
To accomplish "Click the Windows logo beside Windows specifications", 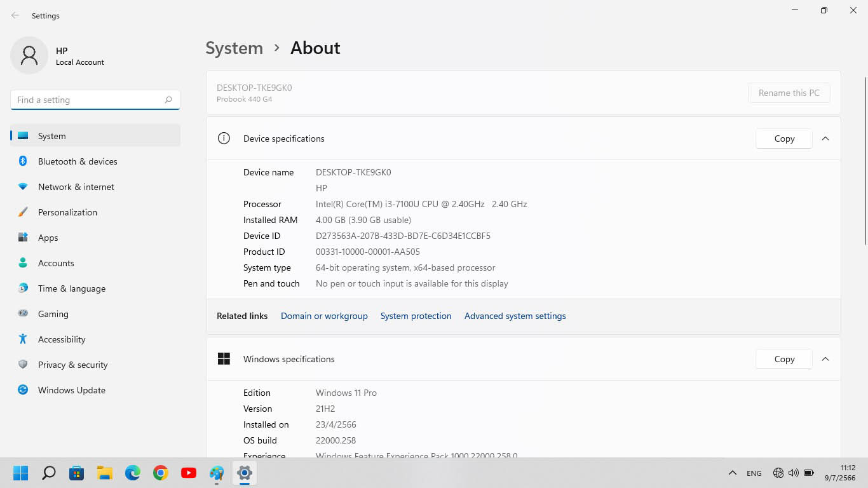I will click(224, 359).
